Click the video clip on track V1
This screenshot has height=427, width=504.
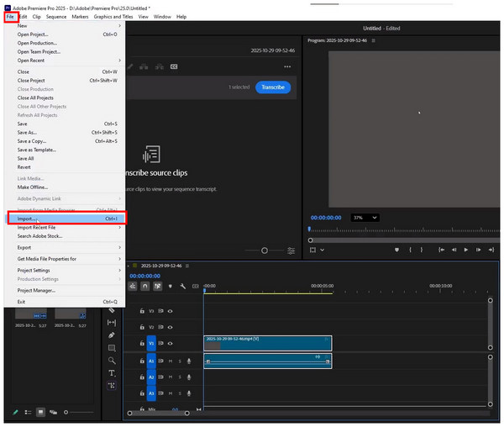pos(268,344)
